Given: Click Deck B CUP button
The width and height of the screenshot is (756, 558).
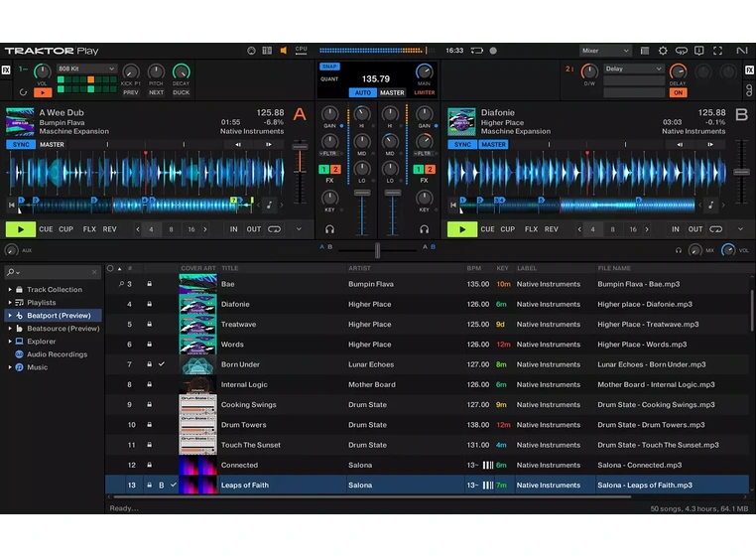Looking at the screenshot, I should click(508, 229).
